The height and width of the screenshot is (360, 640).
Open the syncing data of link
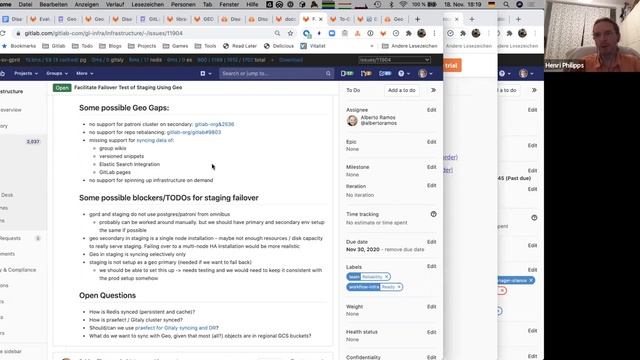click(x=155, y=140)
